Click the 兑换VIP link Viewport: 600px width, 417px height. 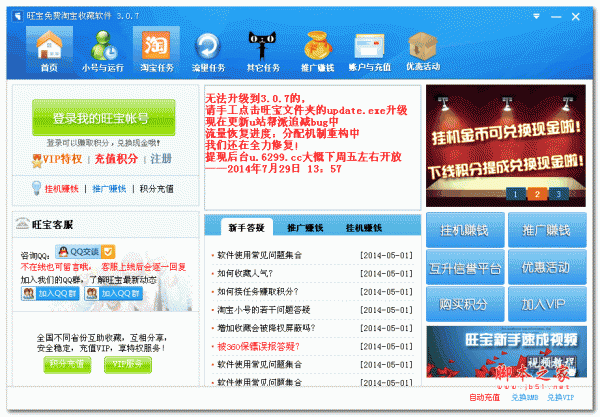pyautogui.click(x=561, y=397)
